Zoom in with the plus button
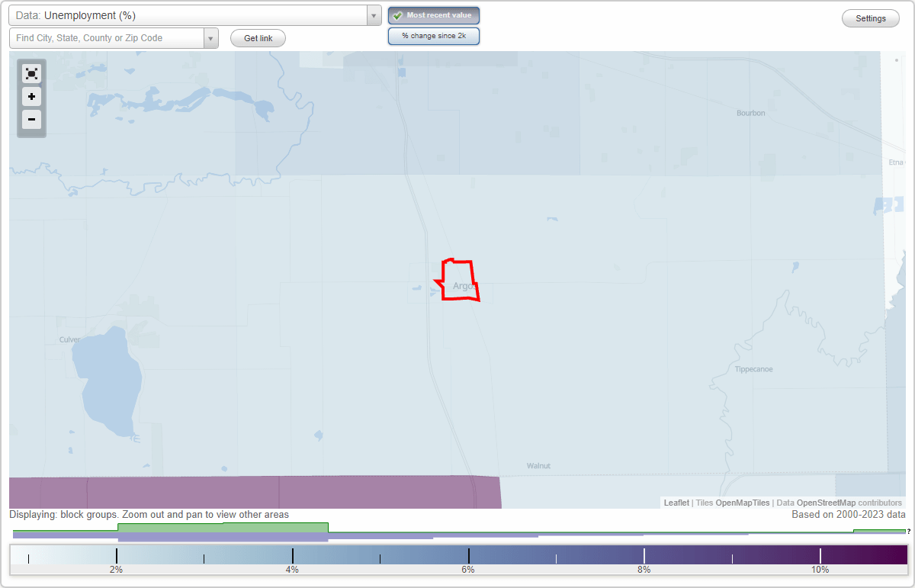The width and height of the screenshot is (915, 588). click(x=31, y=97)
